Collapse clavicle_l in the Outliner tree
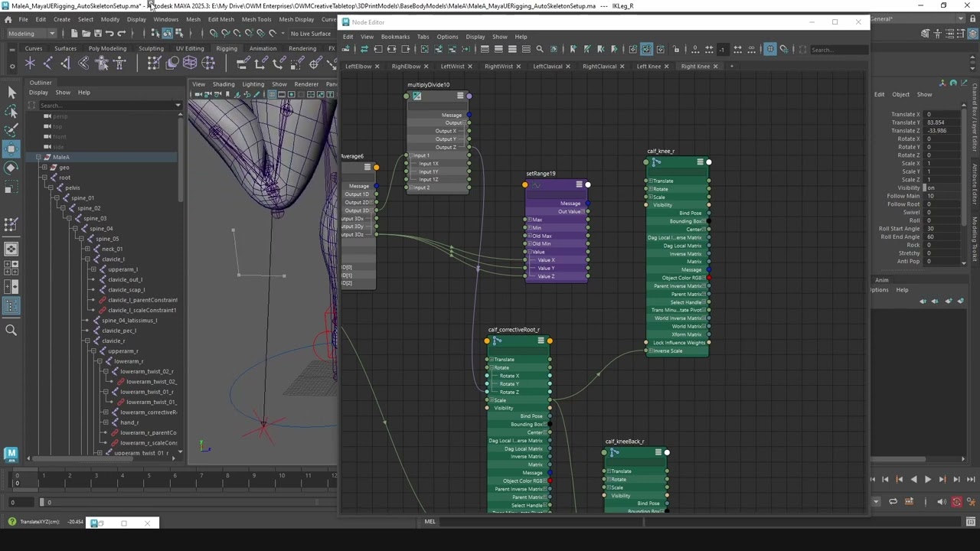Screen dimensions: 980x551 (87, 259)
